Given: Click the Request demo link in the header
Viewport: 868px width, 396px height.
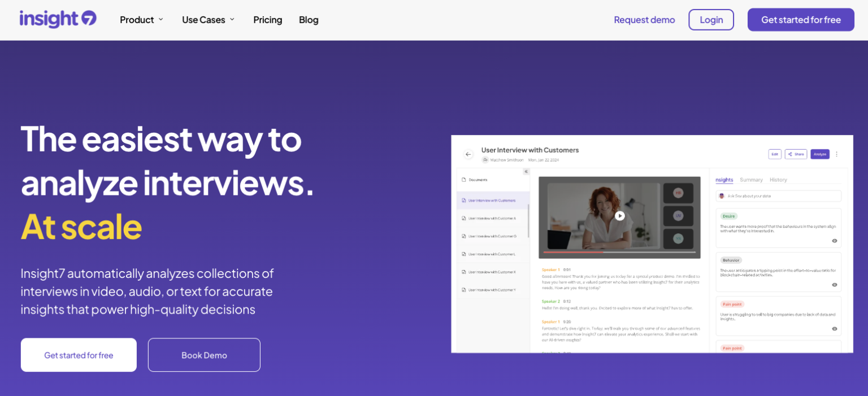Looking at the screenshot, I should click(644, 19).
